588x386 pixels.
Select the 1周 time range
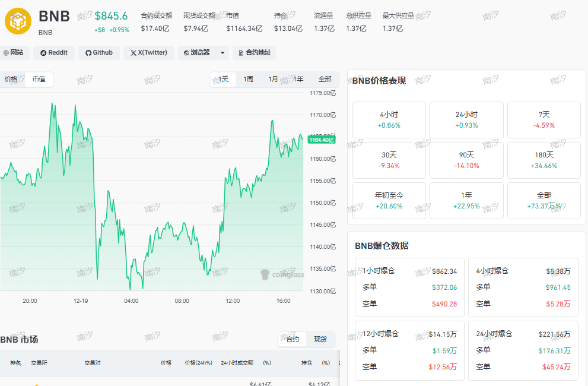click(248, 79)
